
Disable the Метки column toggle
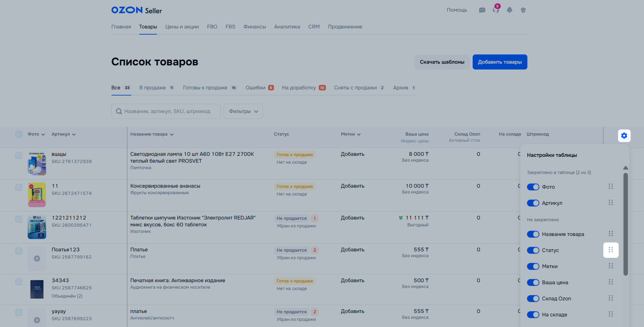click(x=533, y=266)
